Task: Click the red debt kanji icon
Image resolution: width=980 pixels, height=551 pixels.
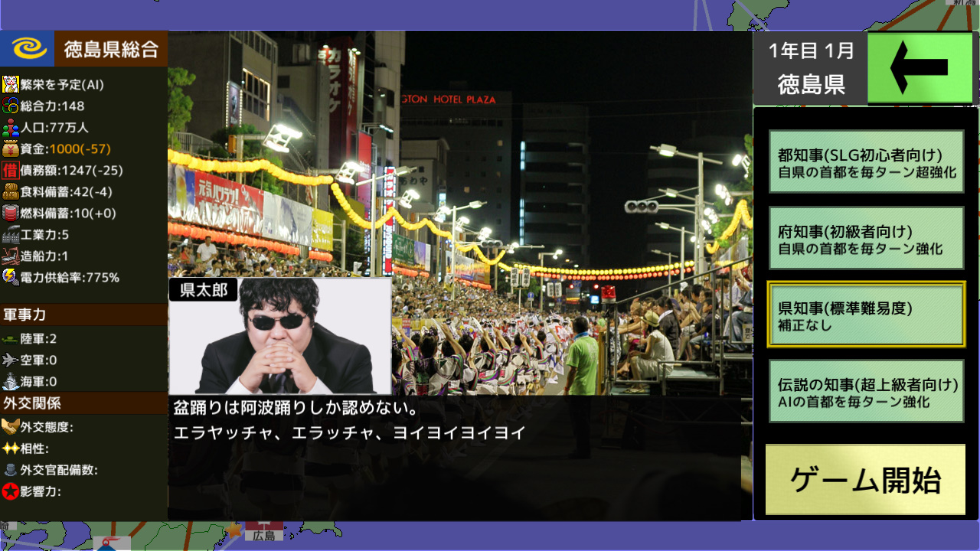Action: pos(10,171)
